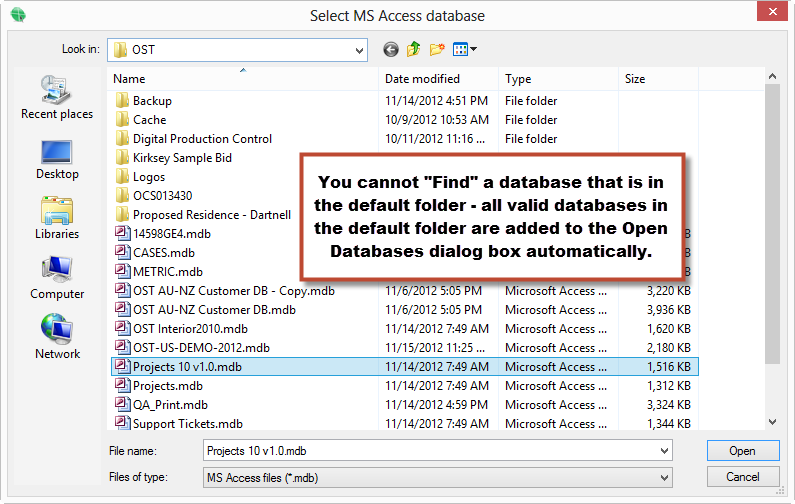Jump to the Desktop location
The height and width of the screenshot is (504, 795).
click(x=57, y=160)
